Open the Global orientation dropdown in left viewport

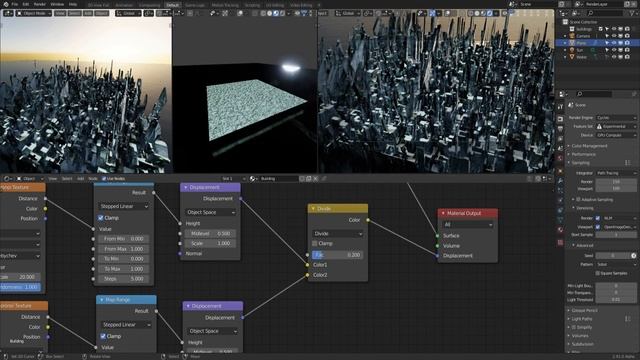(128, 13)
